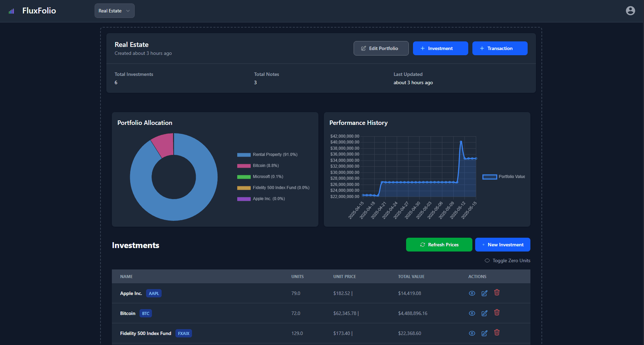Click the Bitcoin legend color swatch
644x345 pixels.
click(x=244, y=166)
